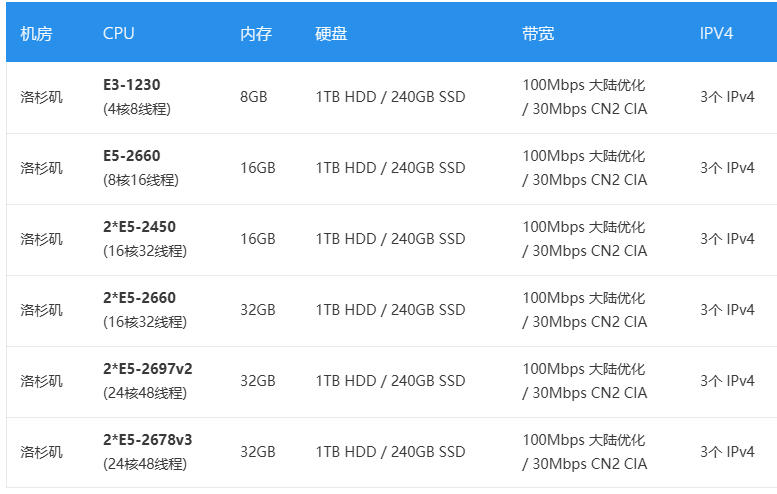The image size is (777, 494).
Task: Click 3个 IPv4 in the 2*E5-2450 row
Action: [x=727, y=239]
